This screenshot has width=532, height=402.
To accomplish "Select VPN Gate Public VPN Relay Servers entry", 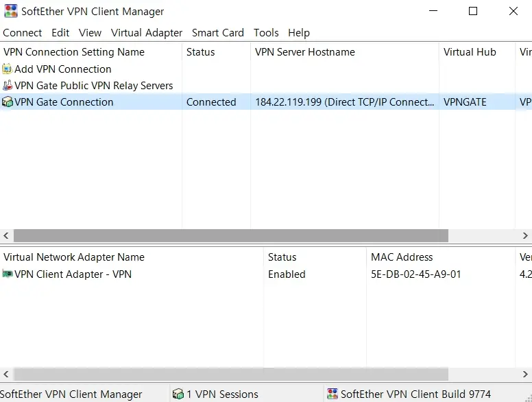I will [x=94, y=86].
